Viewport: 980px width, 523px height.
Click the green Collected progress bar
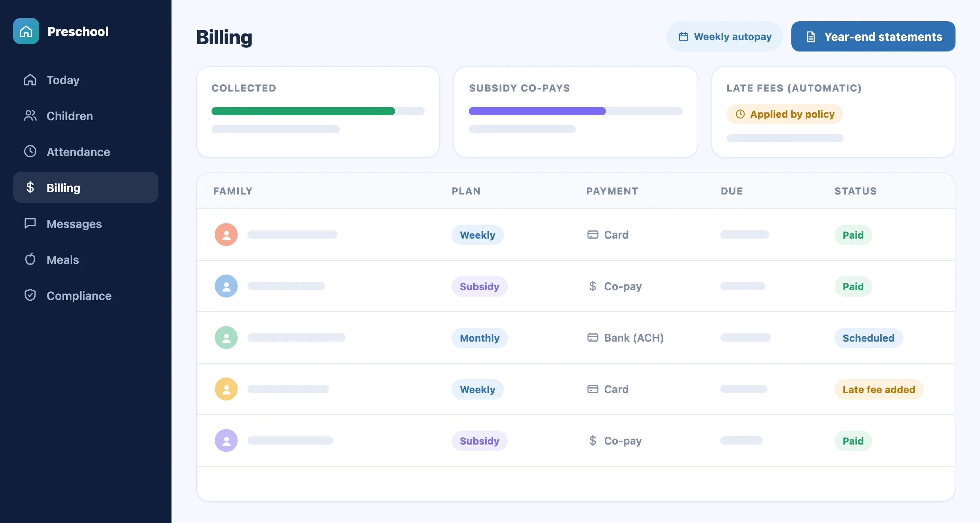303,111
